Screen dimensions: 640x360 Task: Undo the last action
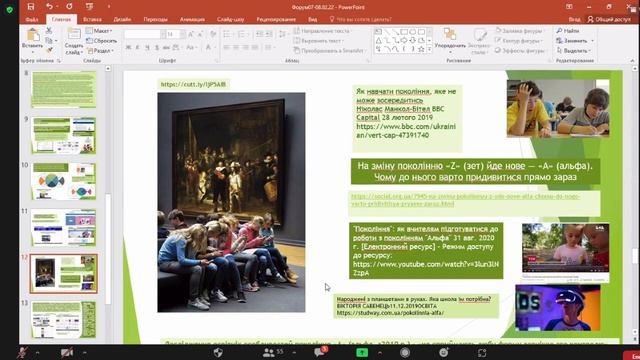pos(49,7)
